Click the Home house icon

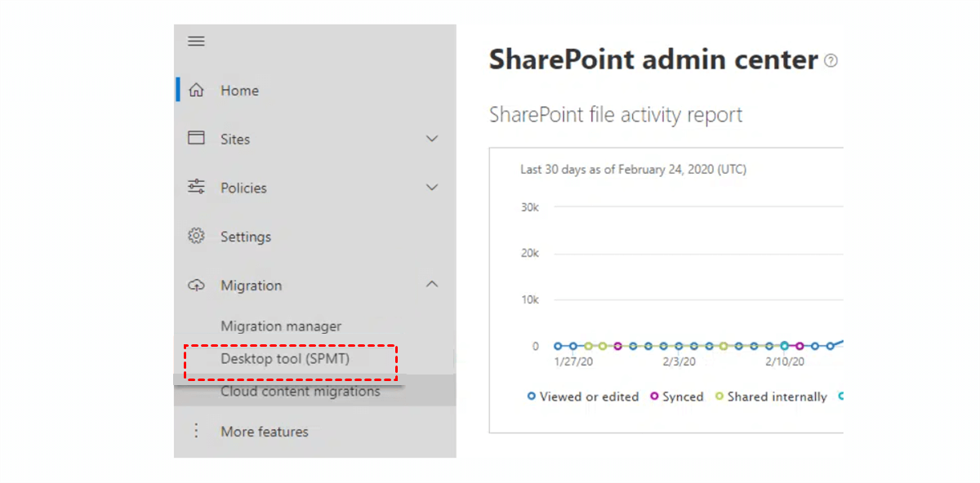click(196, 91)
